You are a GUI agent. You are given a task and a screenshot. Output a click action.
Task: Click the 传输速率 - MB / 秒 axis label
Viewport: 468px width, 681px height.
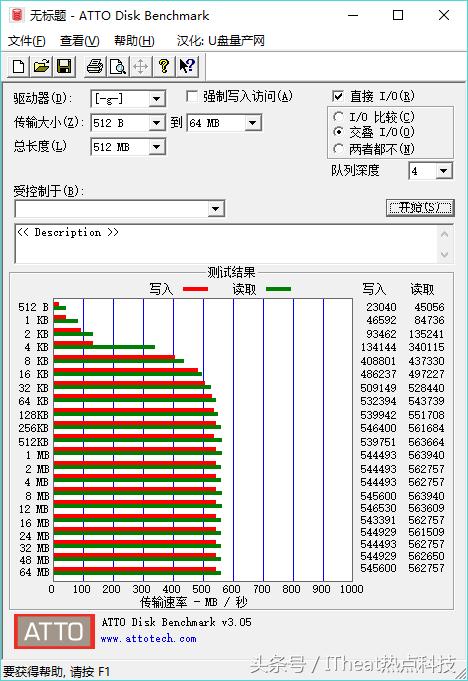[194, 602]
